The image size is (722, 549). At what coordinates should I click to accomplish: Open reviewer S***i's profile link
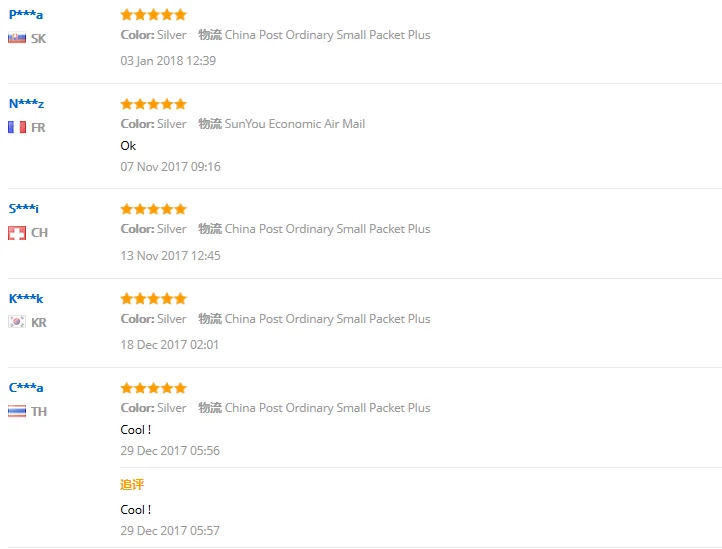pos(23,209)
